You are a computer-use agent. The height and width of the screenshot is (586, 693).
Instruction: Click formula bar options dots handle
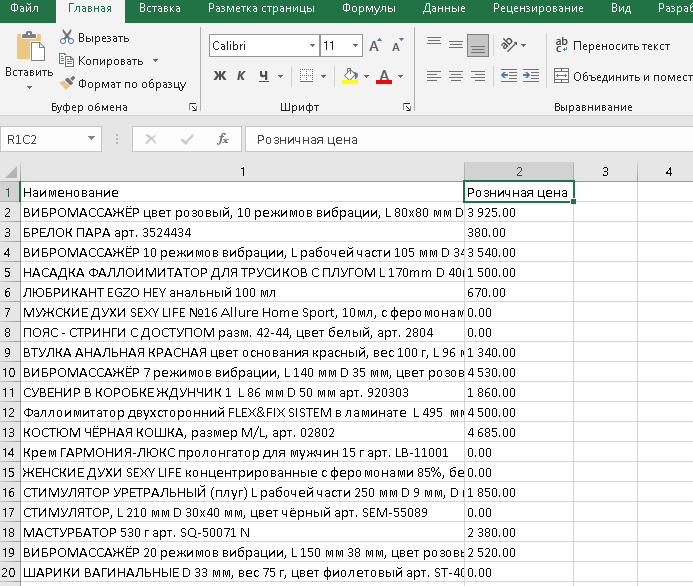coord(117,139)
